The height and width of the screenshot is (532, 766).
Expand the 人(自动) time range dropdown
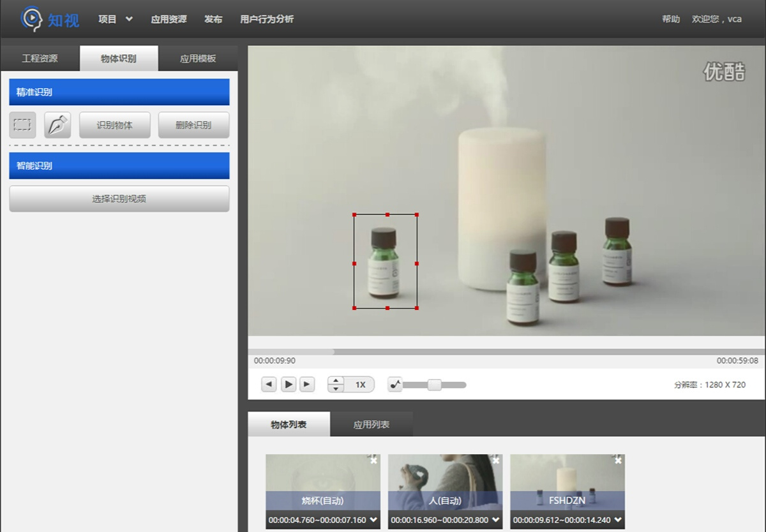(496, 520)
